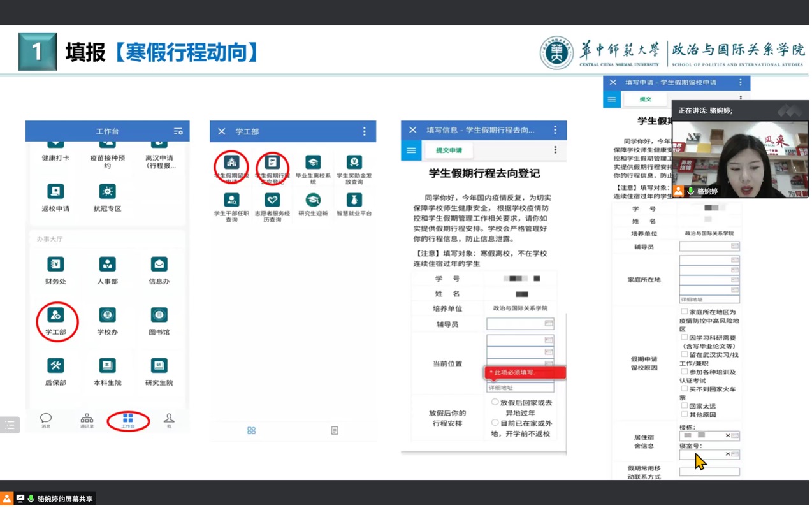Check the 其他原因 checkbox
Screen dimensions: 812x508
[684, 414]
